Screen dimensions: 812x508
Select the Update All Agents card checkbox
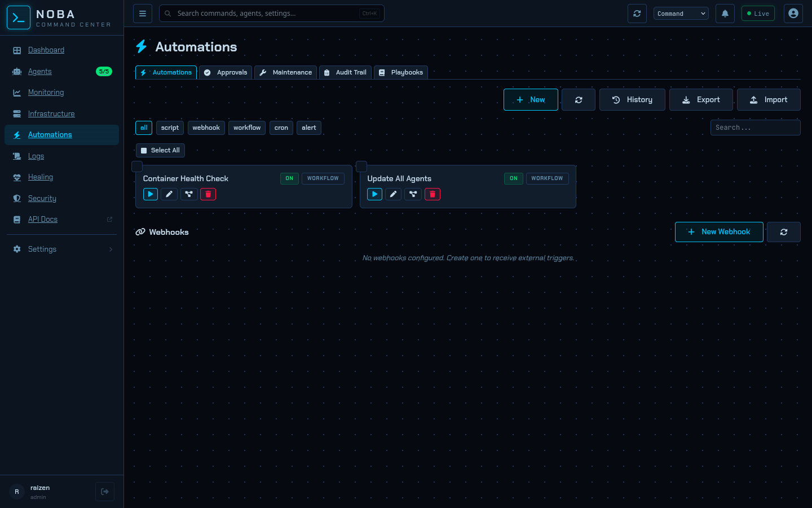coord(361,166)
